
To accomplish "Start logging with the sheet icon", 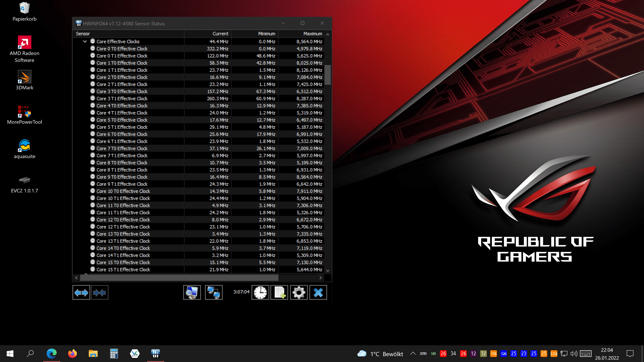I will (279, 292).
